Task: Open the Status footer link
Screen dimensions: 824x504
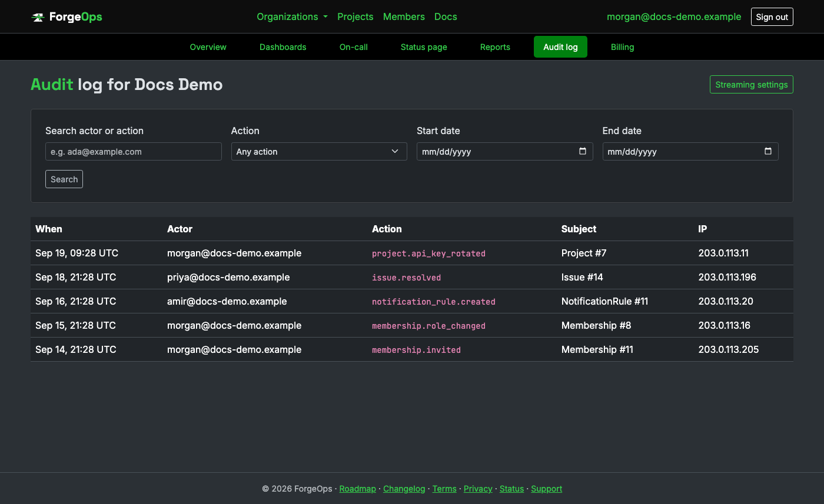Action: coord(511,489)
